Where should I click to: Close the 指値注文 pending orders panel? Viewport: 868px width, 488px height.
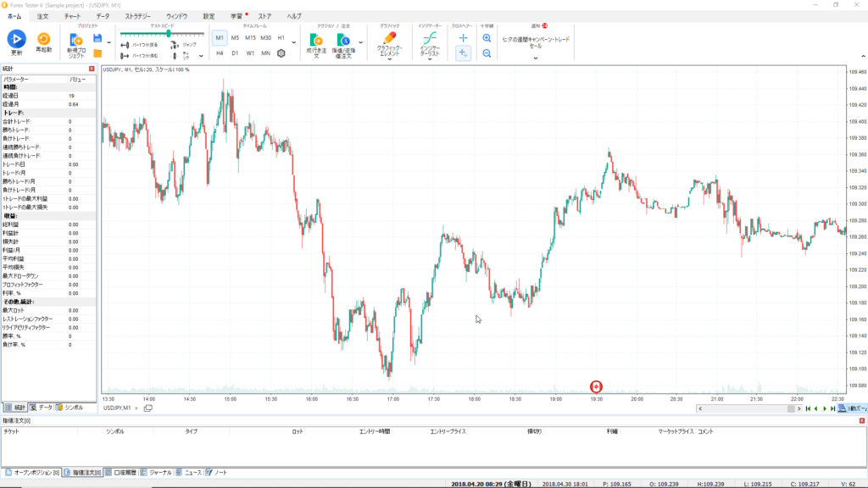862,421
